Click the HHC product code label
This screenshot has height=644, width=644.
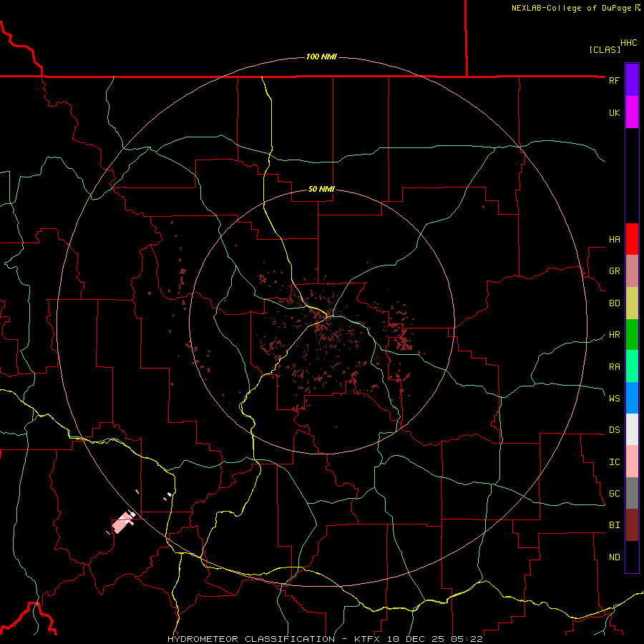(629, 43)
